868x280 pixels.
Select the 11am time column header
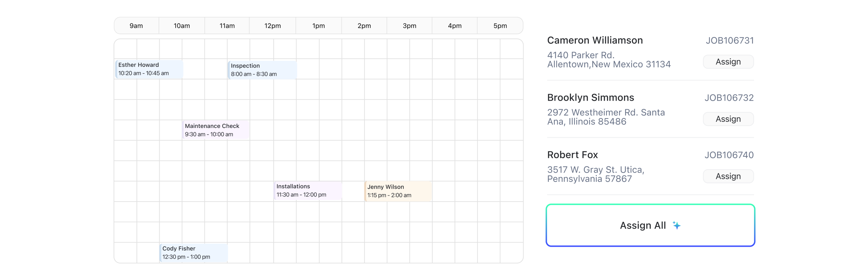point(227,26)
